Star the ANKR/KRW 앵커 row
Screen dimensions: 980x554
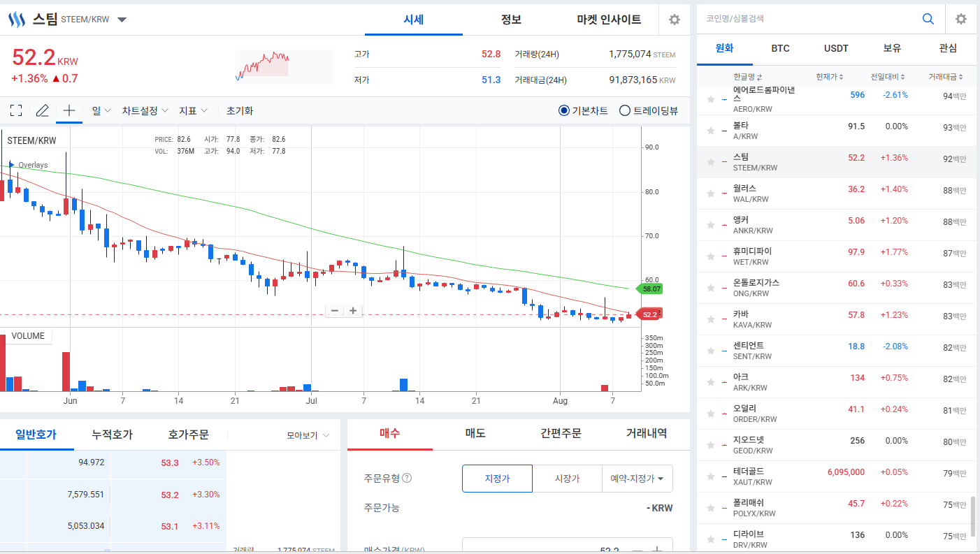click(x=711, y=225)
